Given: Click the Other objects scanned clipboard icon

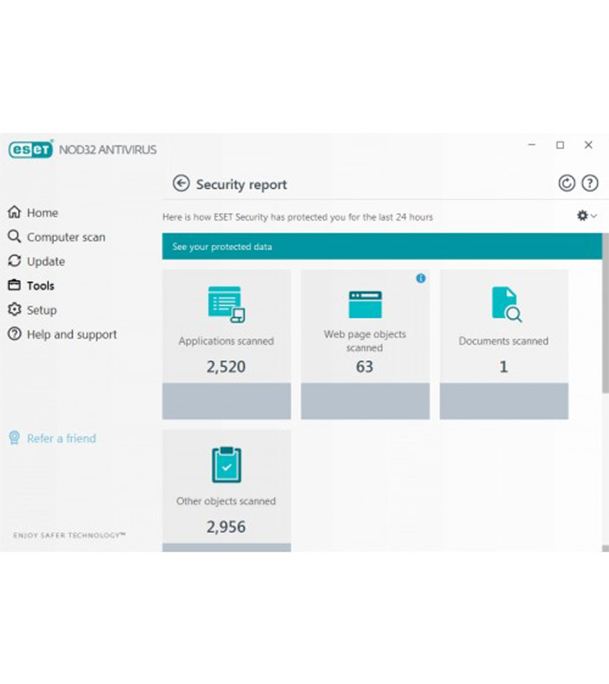Looking at the screenshot, I should pyautogui.click(x=226, y=465).
